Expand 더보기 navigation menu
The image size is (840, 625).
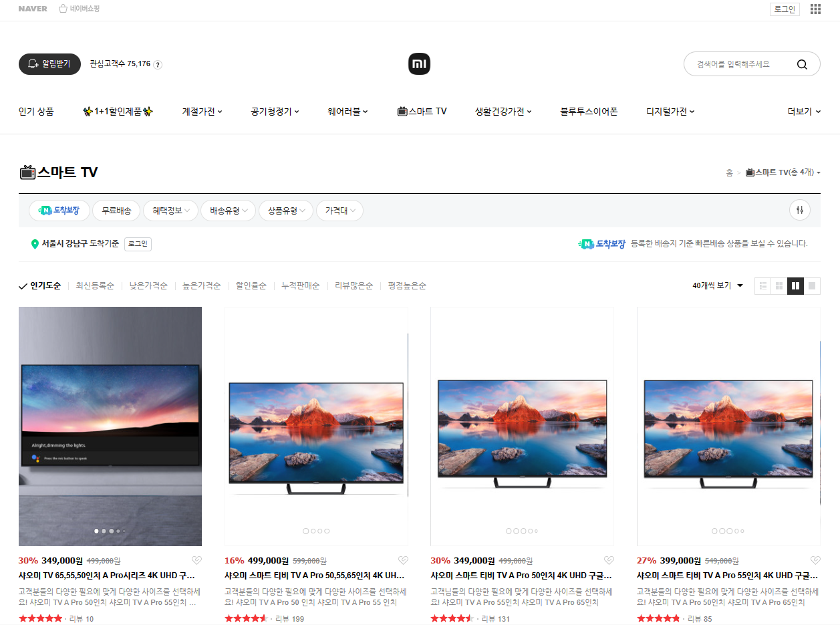pos(804,112)
